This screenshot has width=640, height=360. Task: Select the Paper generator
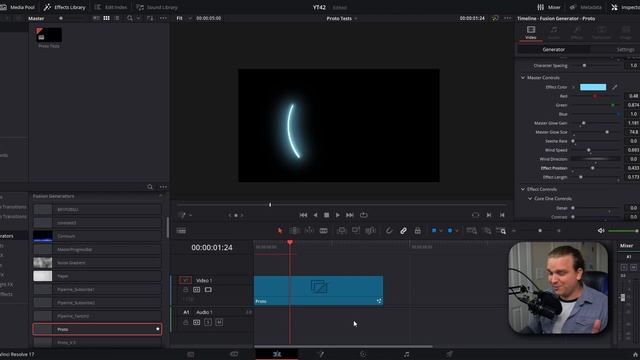click(97, 276)
